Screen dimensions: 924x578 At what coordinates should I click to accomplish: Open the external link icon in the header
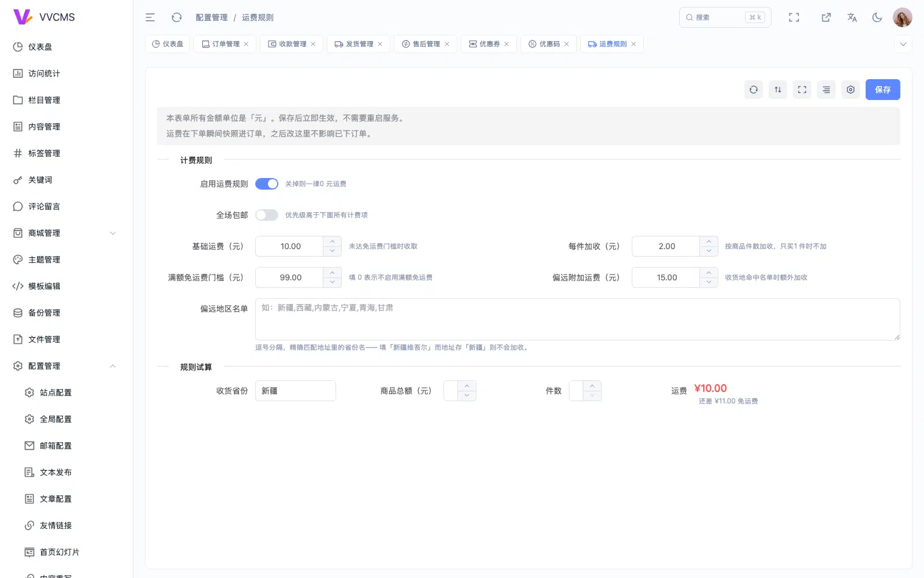[826, 17]
